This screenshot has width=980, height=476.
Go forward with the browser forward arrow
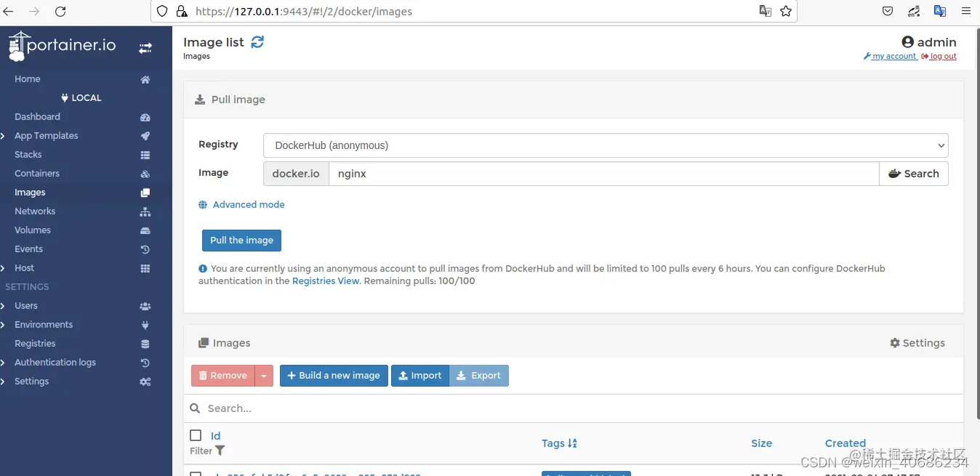click(35, 11)
